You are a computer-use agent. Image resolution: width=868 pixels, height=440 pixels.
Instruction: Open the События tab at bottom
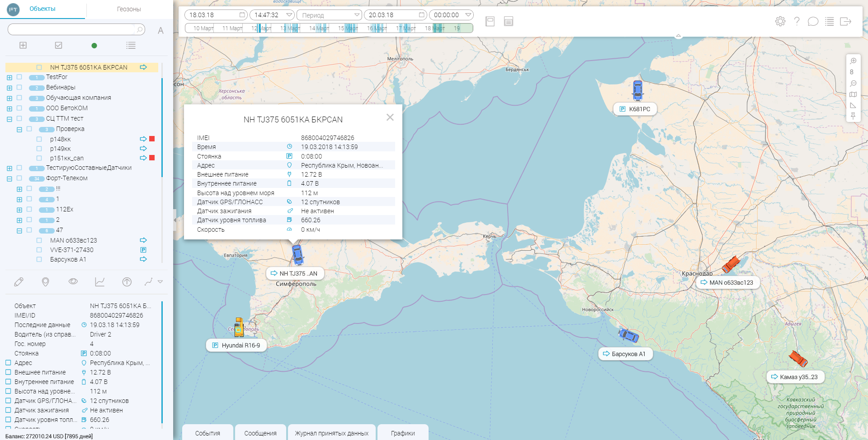coord(208,433)
